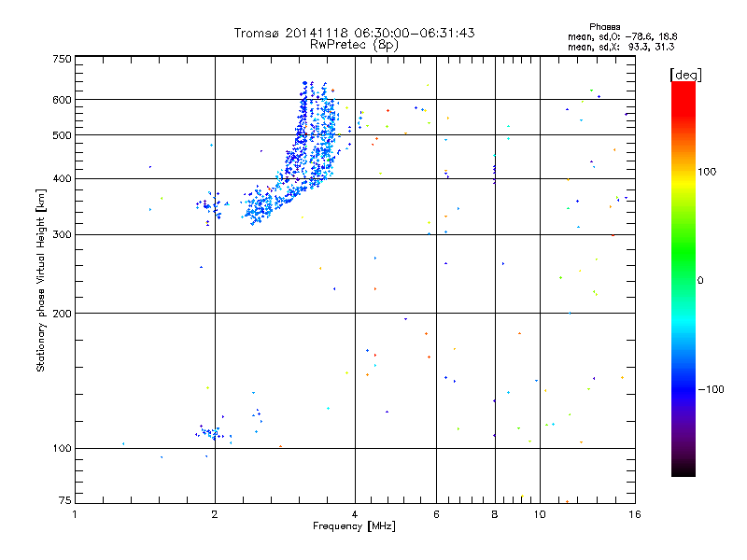Click the colorbar tick label "0"
Screen dimensions: 747x560
[700, 281]
